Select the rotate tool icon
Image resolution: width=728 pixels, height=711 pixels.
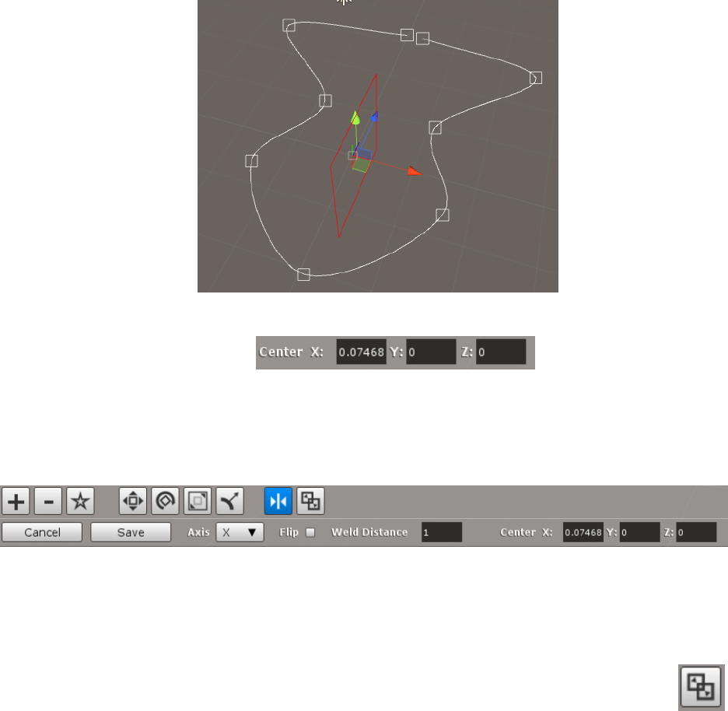click(166, 501)
